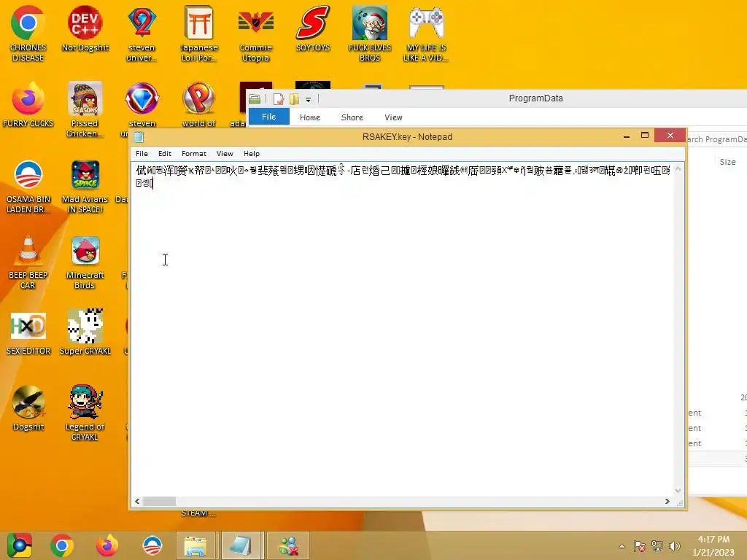Click the blue File tab in Explorer
Screen dimensions: 747x560
pyautogui.click(x=268, y=117)
